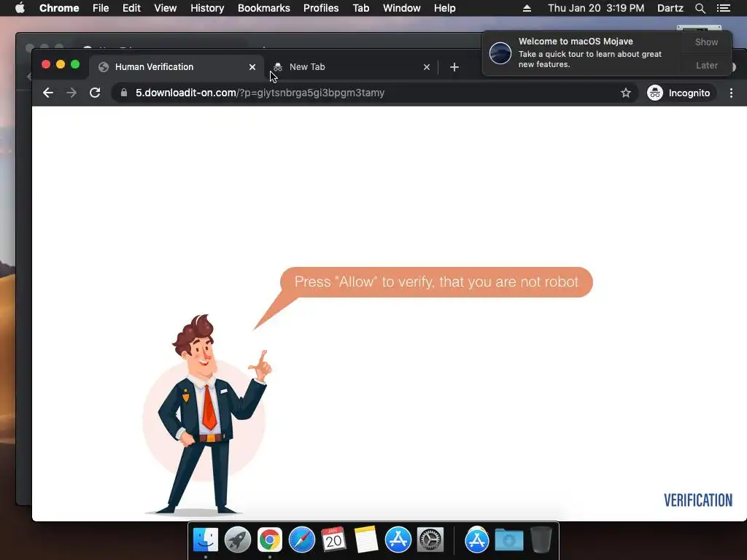Open the Downloads folder in Dock
This screenshot has width=747, height=560.
point(508,540)
